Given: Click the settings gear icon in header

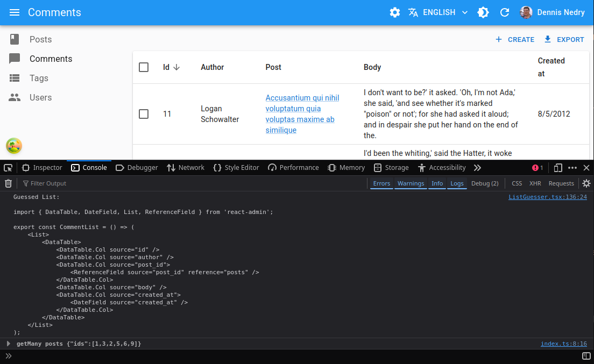Looking at the screenshot, I should pyautogui.click(x=395, y=12).
